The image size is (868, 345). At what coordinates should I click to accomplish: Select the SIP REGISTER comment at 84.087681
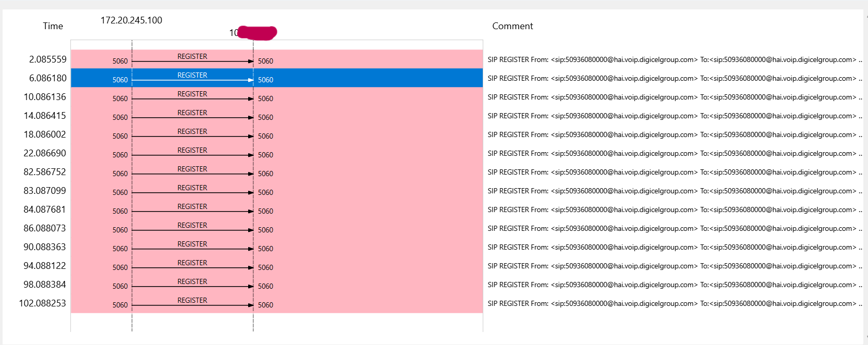click(x=675, y=210)
